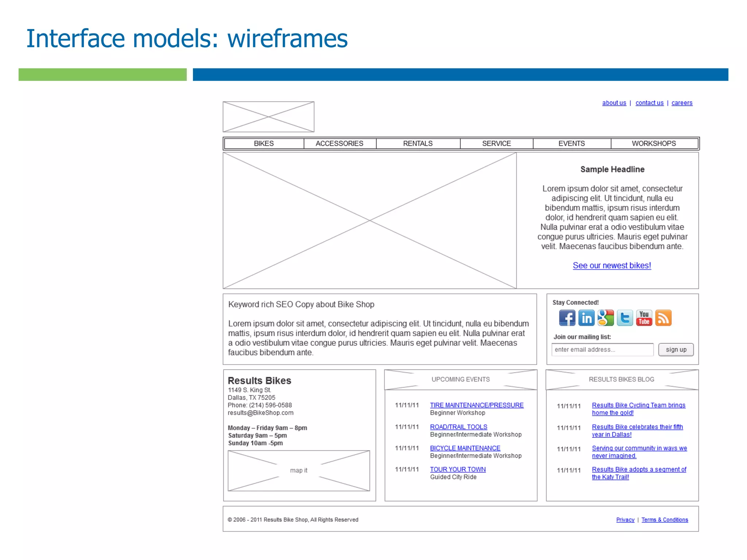Click the large hero image placeholder
747x560 pixels.
[x=369, y=221]
